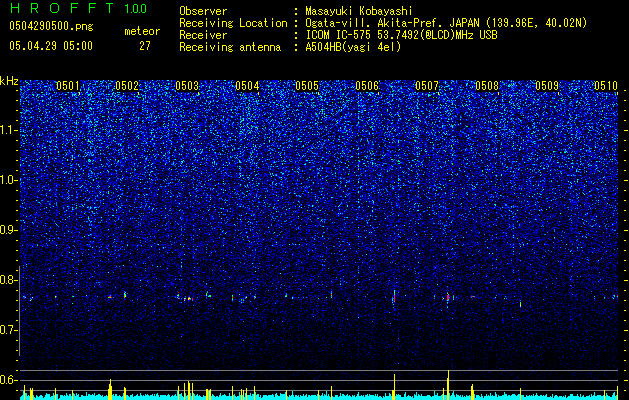Click the 0.8 kHz axis label
Viewport: 629px width, 400px height.
(9, 280)
